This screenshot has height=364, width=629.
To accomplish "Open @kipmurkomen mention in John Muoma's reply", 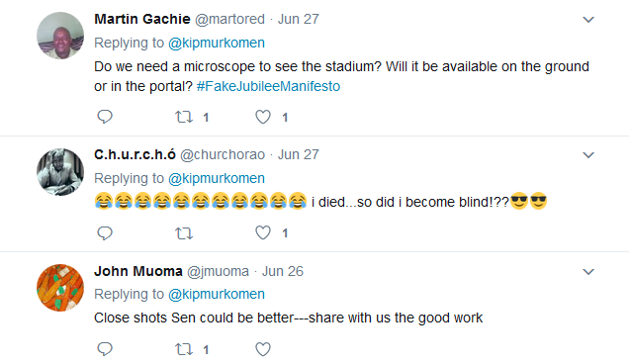I will point(217,294).
